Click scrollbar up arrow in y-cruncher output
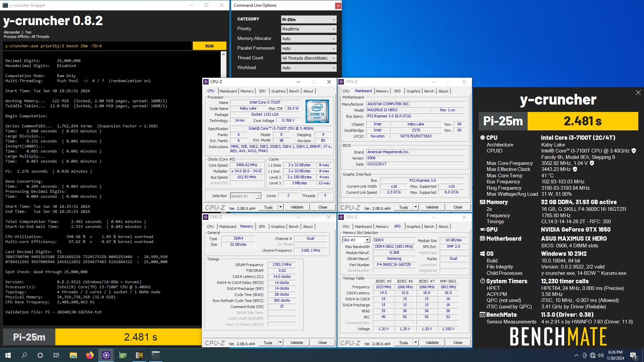 click(224, 54)
